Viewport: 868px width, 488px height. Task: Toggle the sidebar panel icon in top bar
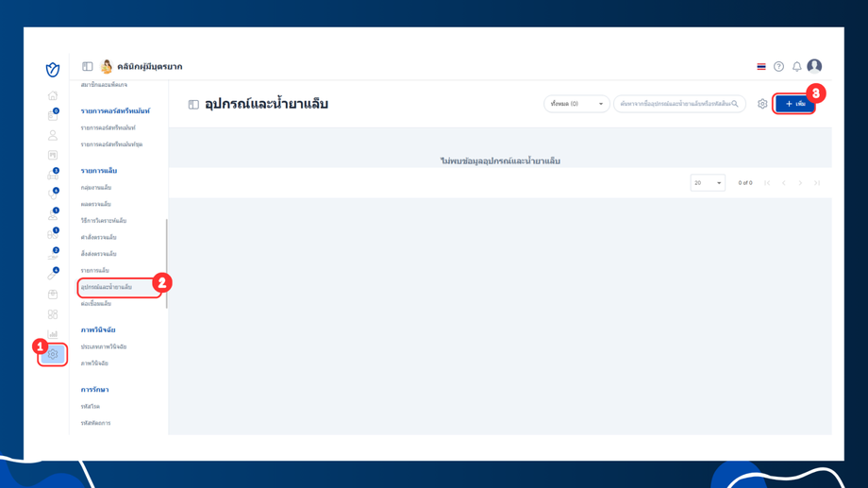[x=88, y=66]
